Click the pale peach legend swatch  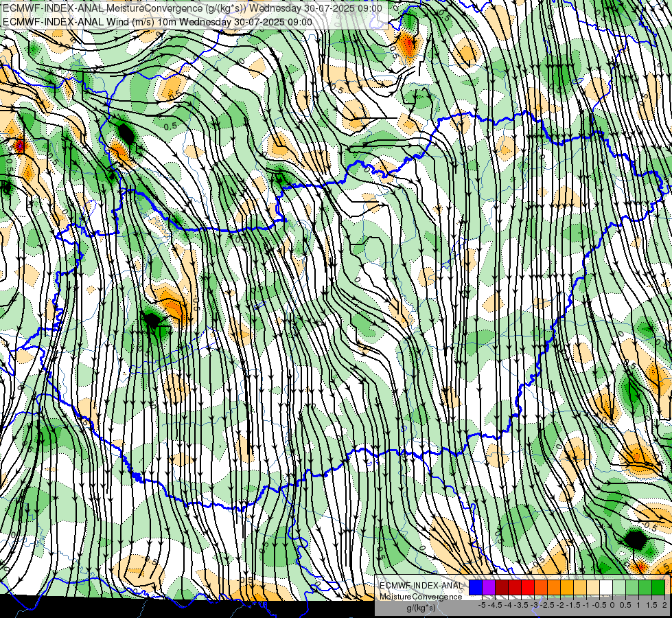[x=593, y=587]
